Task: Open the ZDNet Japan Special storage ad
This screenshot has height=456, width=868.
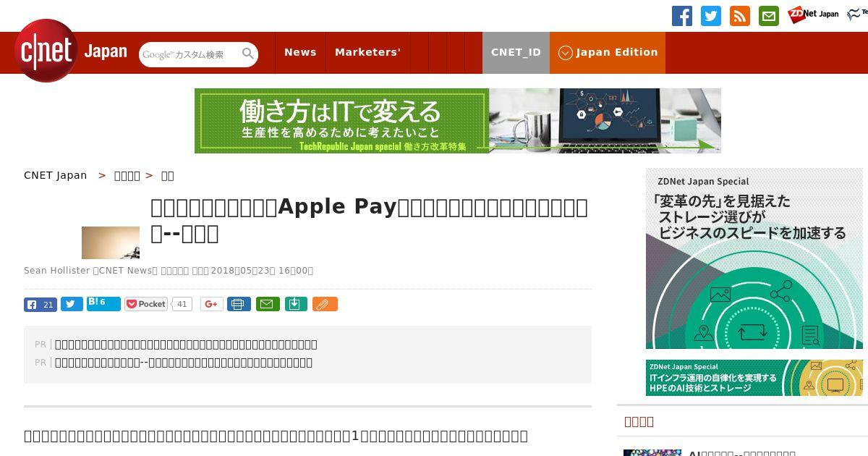Action: (x=754, y=258)
